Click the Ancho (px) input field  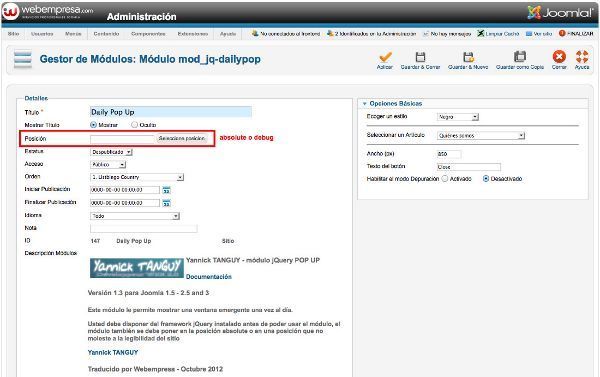[x=449, y=154]
